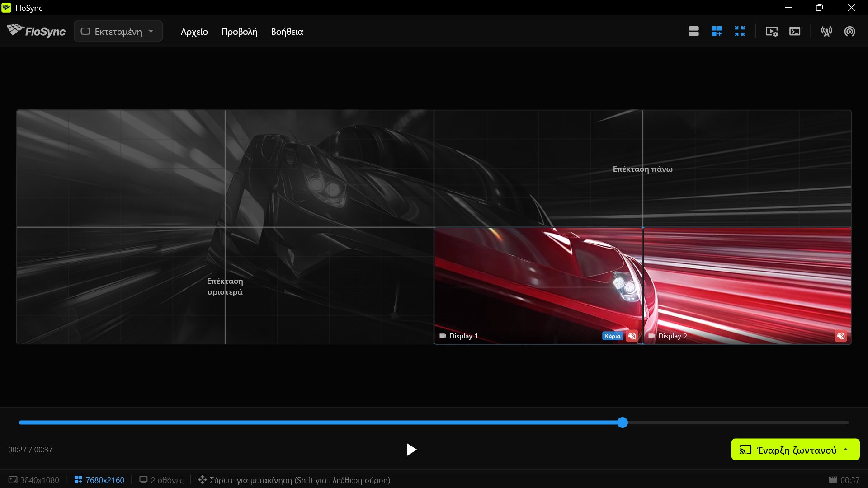
Task: Click the image icon beside 3840x1080
Action: click(13, 480)
